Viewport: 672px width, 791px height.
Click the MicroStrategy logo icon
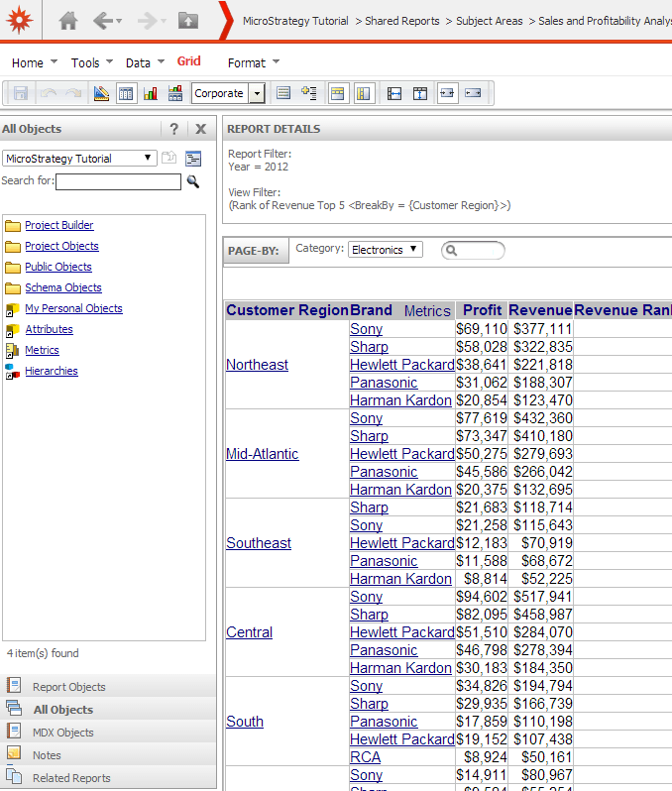[x=20, y=20]
